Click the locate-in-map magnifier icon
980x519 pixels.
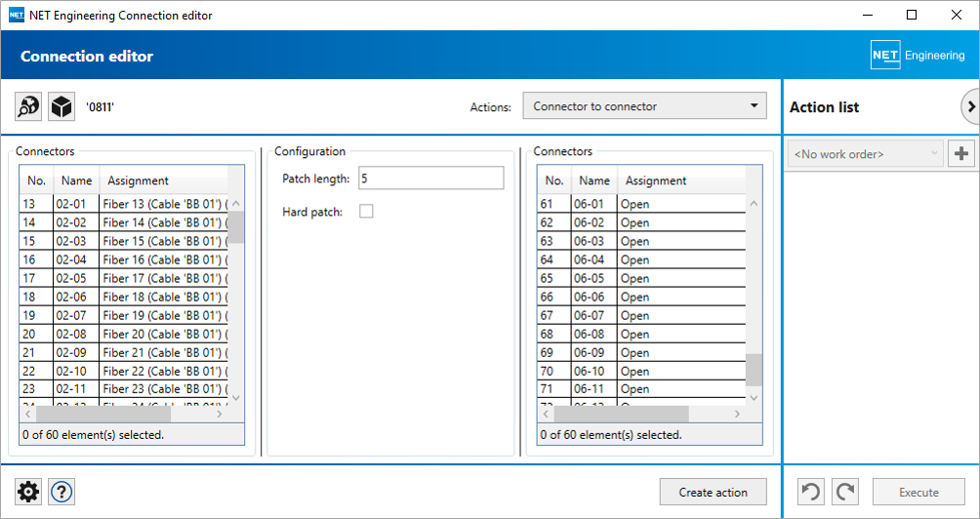28,106
